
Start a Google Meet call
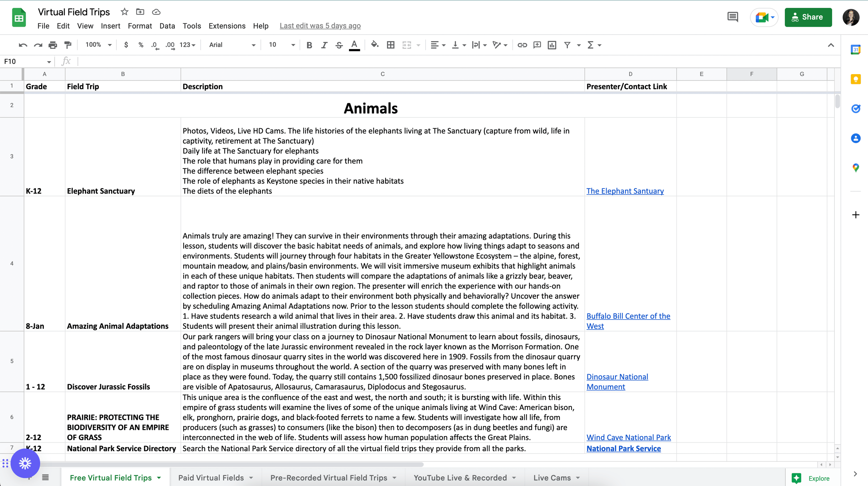764,17
